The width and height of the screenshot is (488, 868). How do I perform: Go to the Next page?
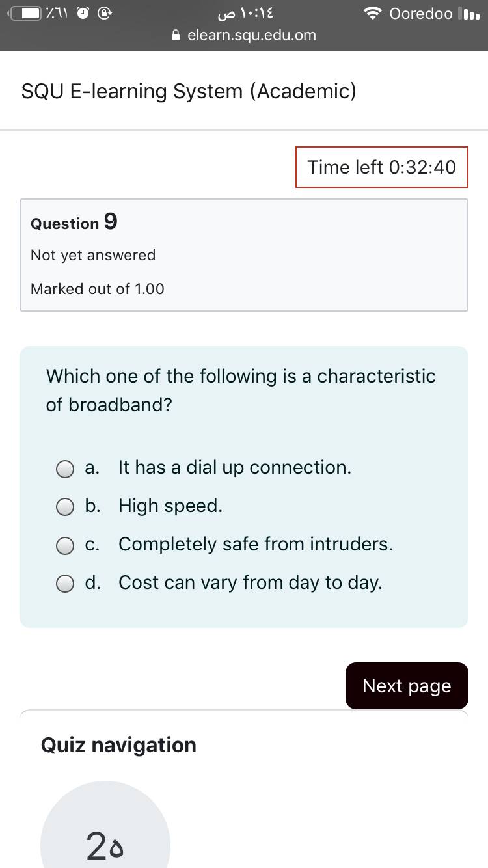point(407,686)
